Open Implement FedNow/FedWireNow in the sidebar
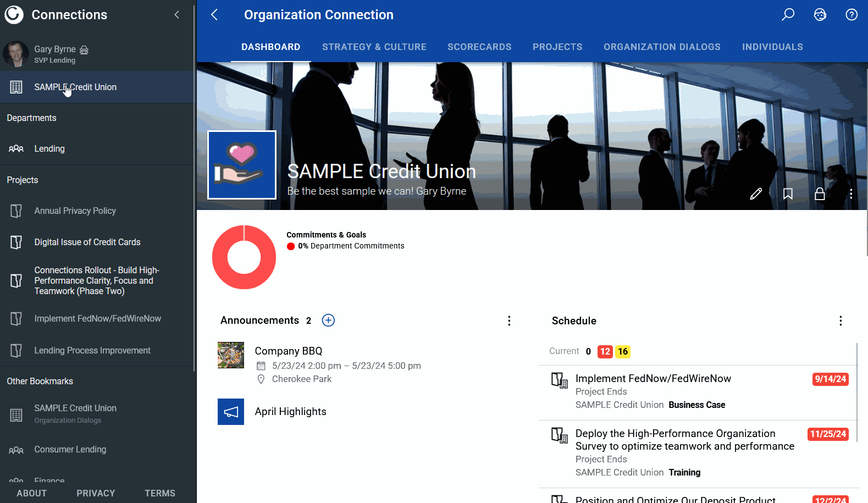Image resolution: width=868 pixels, height=503 pixels. tap(97, 318)
